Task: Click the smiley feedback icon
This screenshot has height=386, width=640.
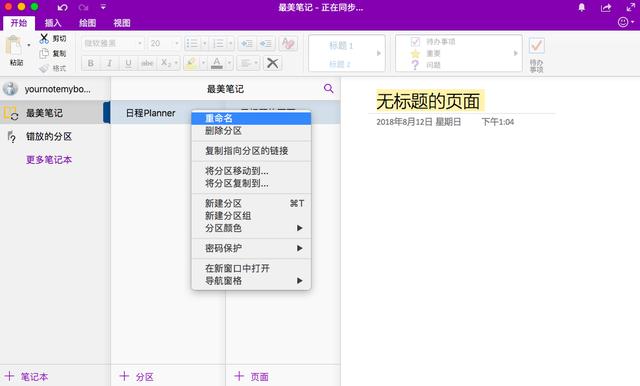Action: point(623,22)
